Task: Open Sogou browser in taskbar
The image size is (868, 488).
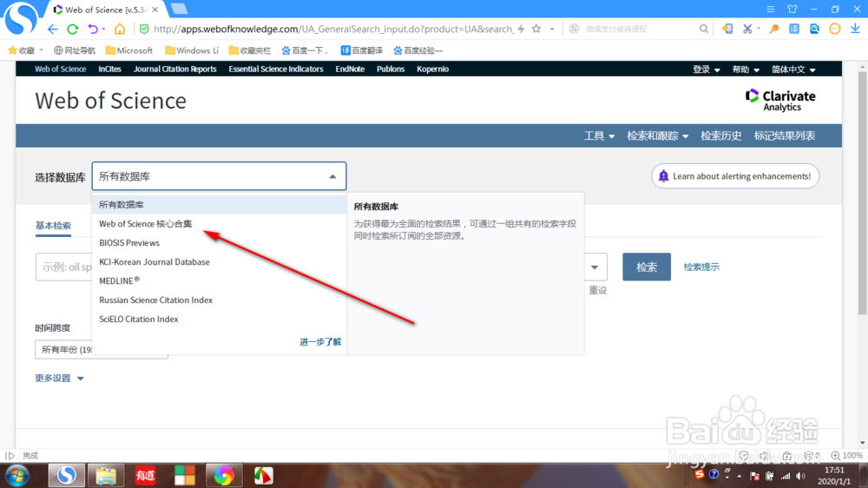Action: pyautogui.click(x=67, y=475)
